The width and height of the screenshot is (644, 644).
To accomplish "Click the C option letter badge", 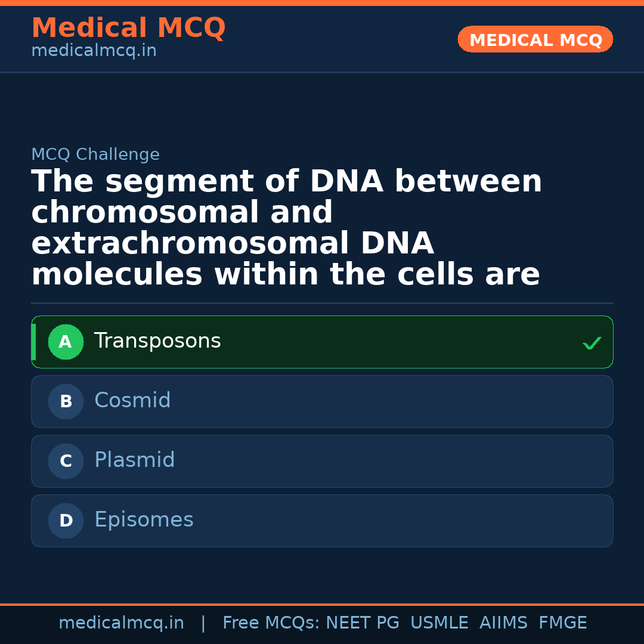I will [66, 462].
